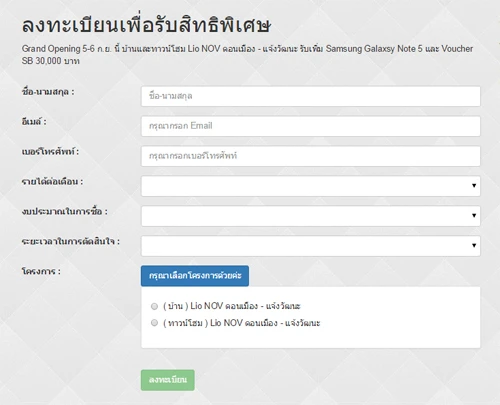Click the ชื่อ-นามสกุล text input box
Viewport: 500px width, 405px height.
point(311,96)
